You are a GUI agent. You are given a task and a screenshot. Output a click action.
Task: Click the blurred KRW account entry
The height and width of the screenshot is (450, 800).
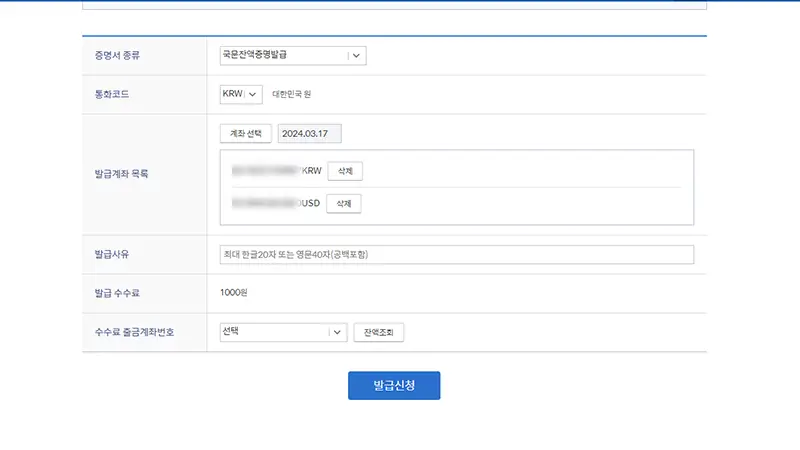[277, 171]
